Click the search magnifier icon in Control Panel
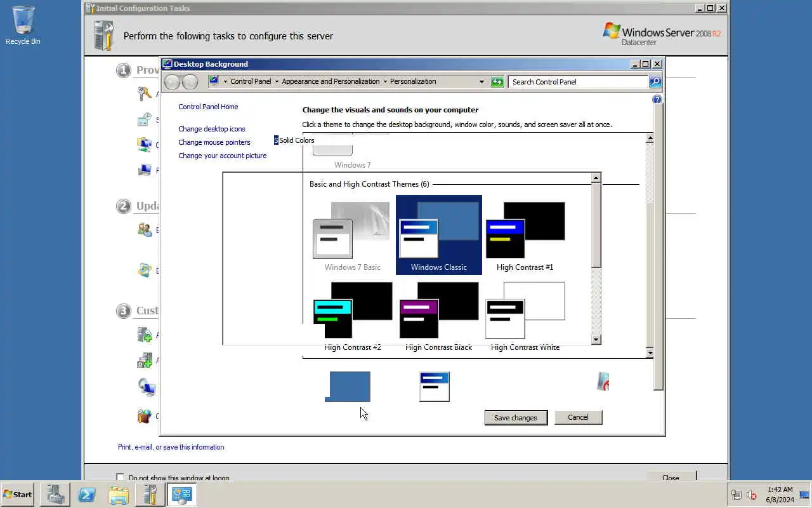Viewport: 812px width, 508px height. tap(655, 82)
